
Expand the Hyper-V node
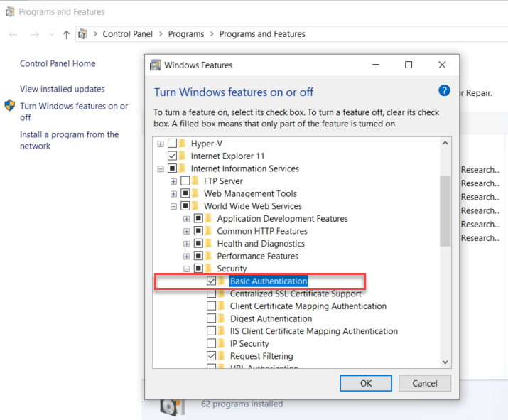click(x=161, y=144)
